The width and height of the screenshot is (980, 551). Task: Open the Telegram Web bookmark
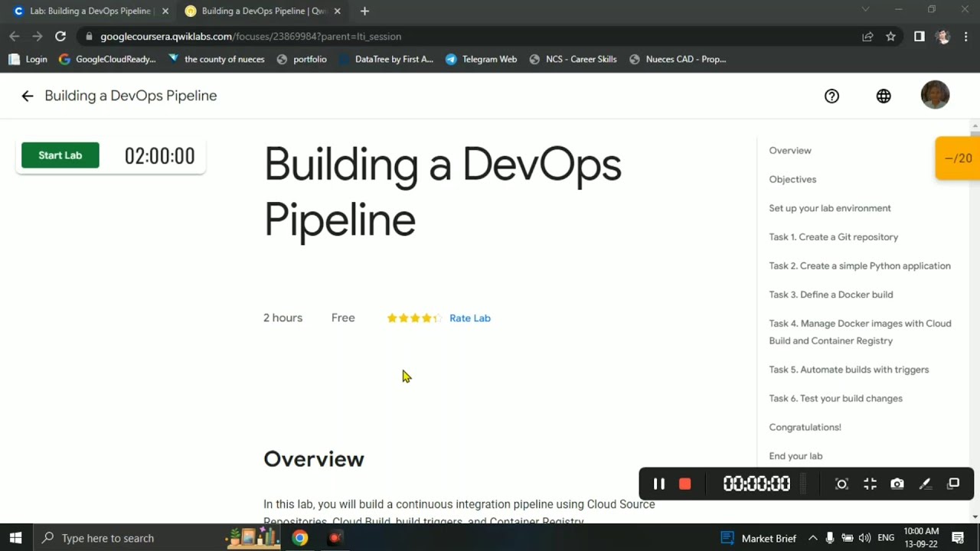pyautogui.click(x=481, y=59)
